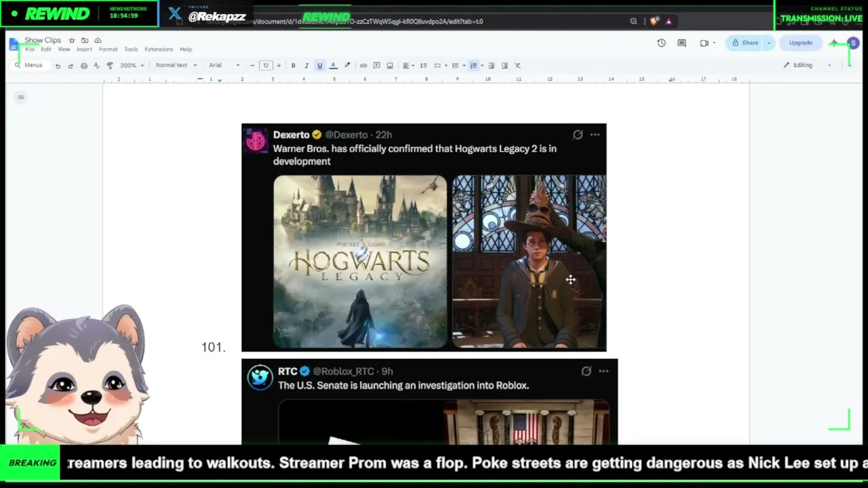Open the Extensions menu
Screen dimensions: 868x488
pos(159,49)
